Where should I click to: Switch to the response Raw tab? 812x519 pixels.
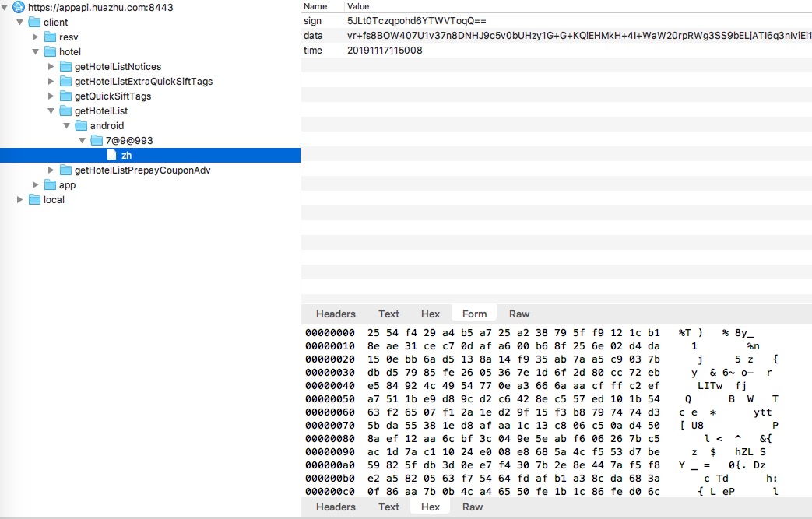point(473,507)
